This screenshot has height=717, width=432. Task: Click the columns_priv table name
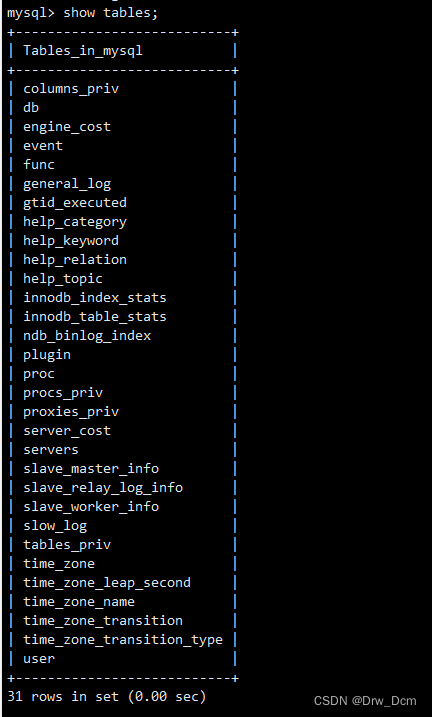(71, 89)
